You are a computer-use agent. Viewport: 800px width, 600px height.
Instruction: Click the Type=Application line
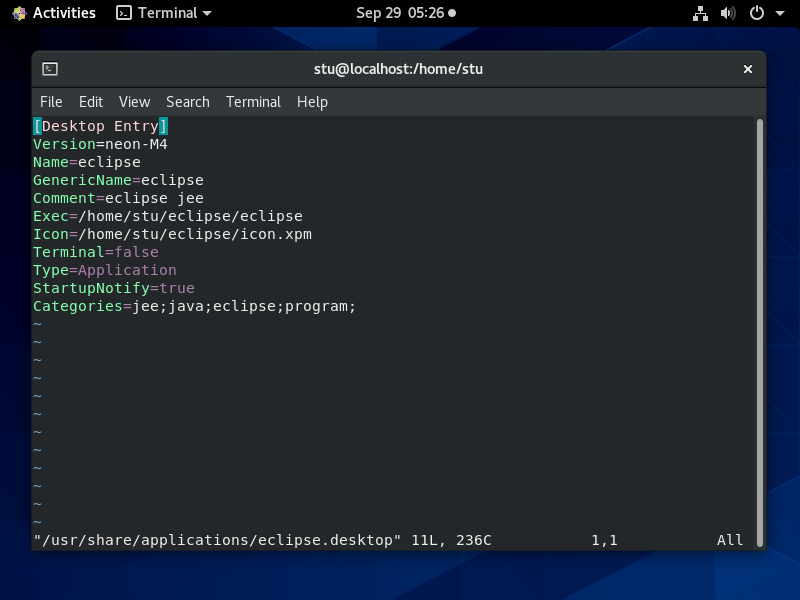point(105,270)
